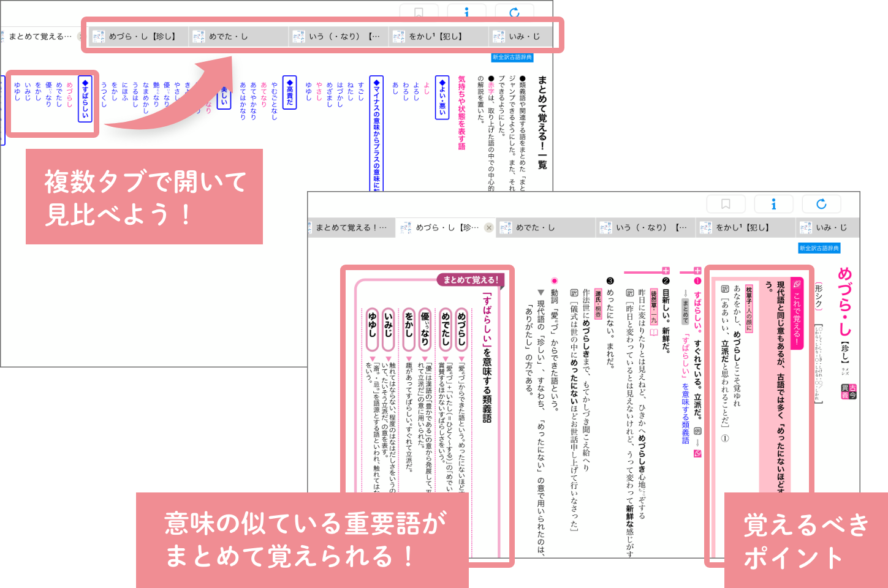Open わろし link in back window

(406, 92)
